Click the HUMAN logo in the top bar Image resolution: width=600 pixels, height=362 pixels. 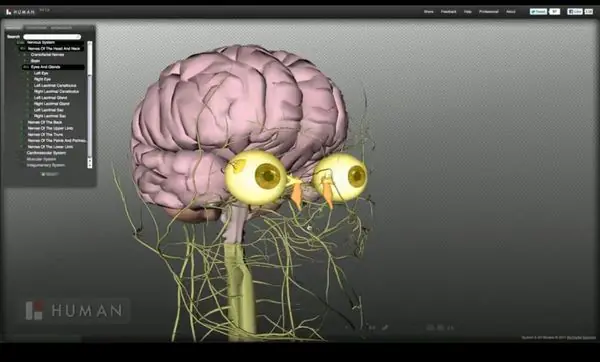[20, 12]
